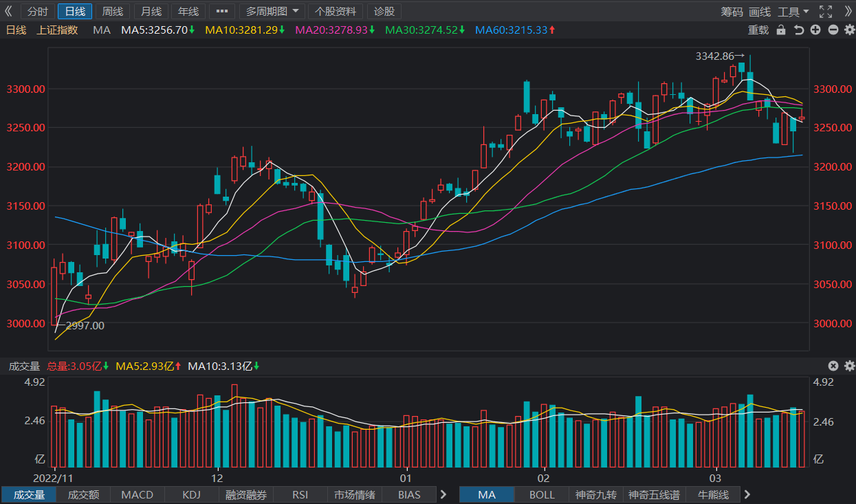Close the 成交量 volume sub-panel
Viewport: 856px width, 504px height.
coord(833,366)
